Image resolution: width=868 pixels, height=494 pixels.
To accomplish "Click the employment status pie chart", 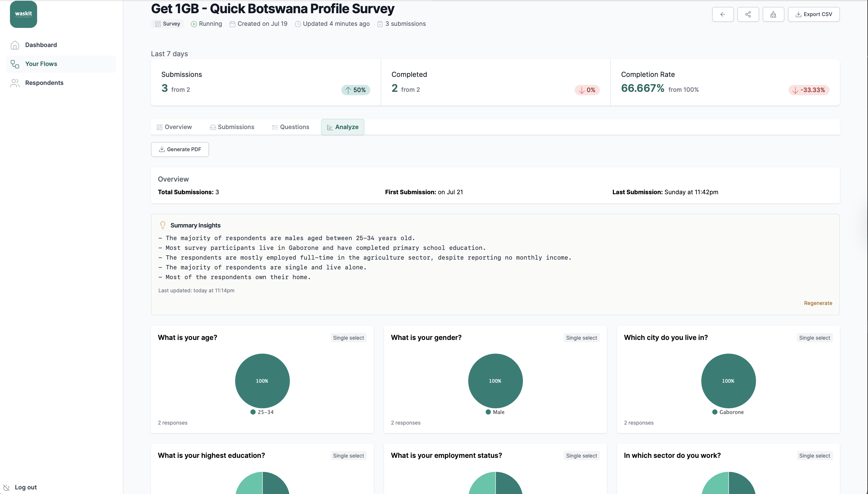I will (x=495, y=483).
